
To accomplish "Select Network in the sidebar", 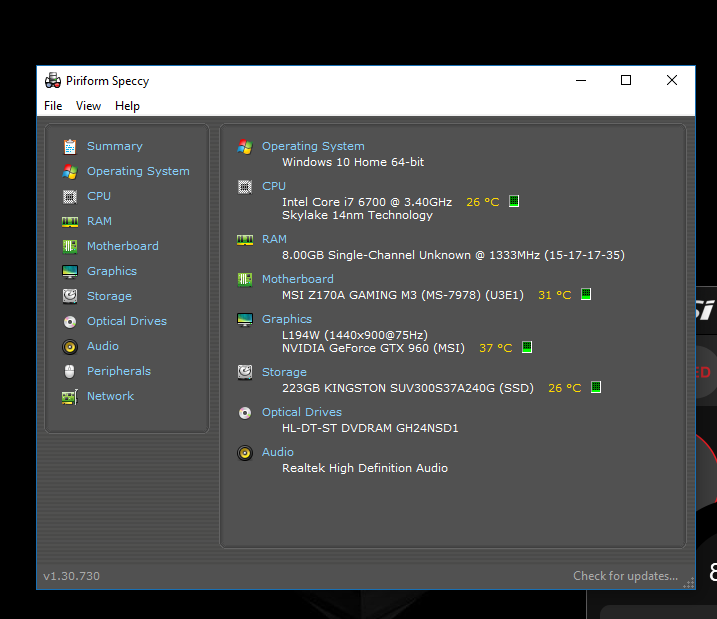I will [110, 396].
